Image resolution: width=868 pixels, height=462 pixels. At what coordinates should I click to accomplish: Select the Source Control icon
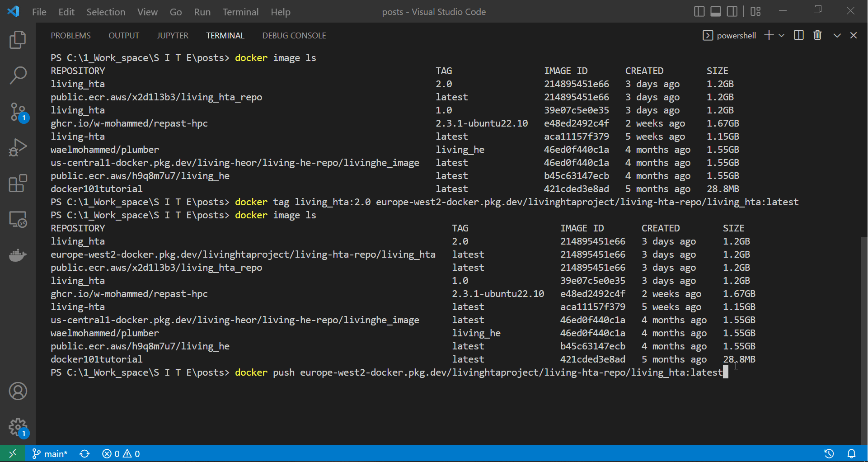(x=18, y=112)
